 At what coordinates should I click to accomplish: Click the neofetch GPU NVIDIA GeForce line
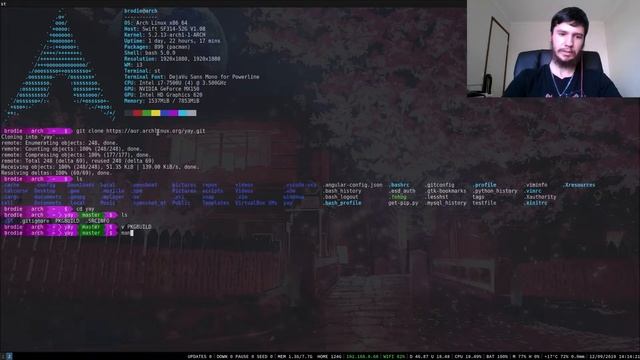pos(162,89)
